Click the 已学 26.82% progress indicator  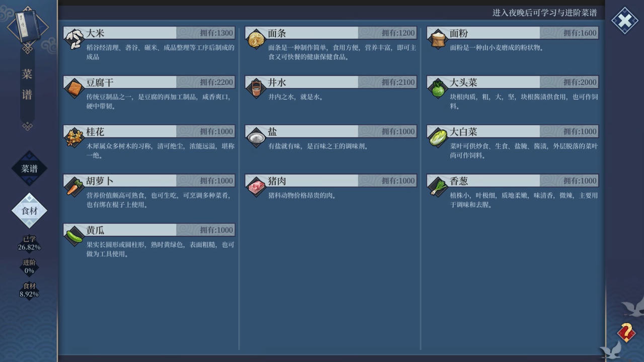pos(29,243)
